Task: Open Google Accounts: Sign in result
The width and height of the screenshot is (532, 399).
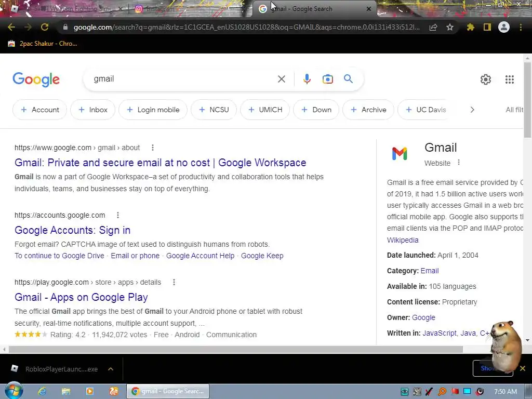Action: click(x=72, y=230)
